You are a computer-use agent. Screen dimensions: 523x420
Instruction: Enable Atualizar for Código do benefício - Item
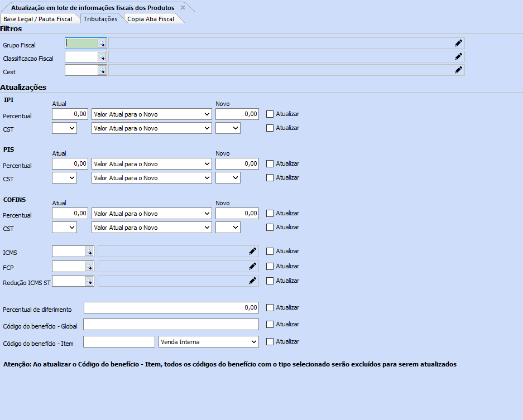[270, 342]
